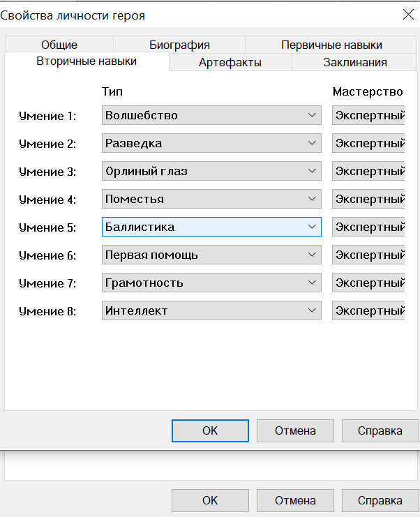420x517 pixels.
Task: Close the Свойства личности героя dialog
Action: click(408, 15)
